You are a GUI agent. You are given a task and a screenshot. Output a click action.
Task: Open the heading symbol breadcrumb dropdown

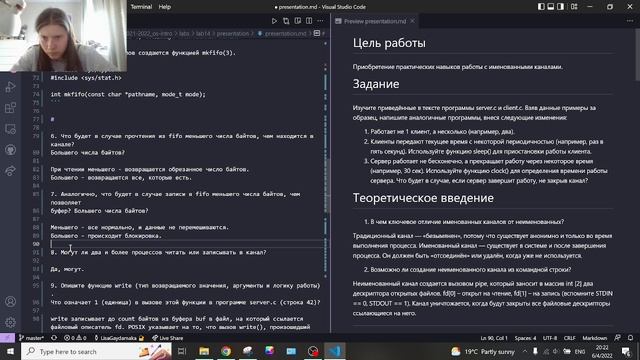[320, 33]
